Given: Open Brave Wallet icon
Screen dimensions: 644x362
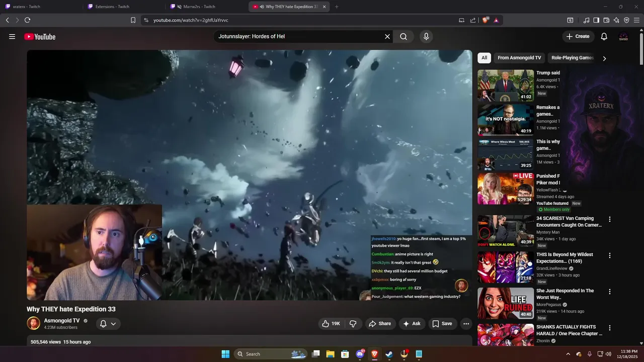Looking at the screenshot, I should point(606,20).
